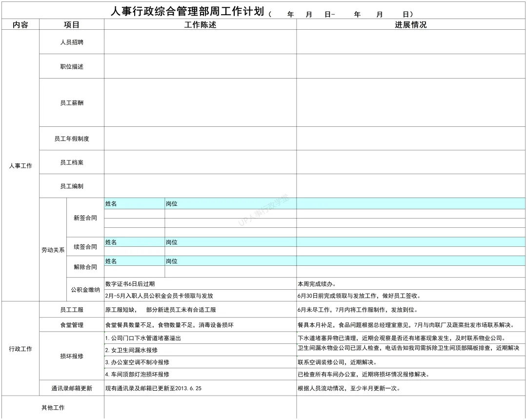The height and width of the screenshot is (420, 527).
Task: Select the 人员招聘 cell
Action: pos(72,42)
